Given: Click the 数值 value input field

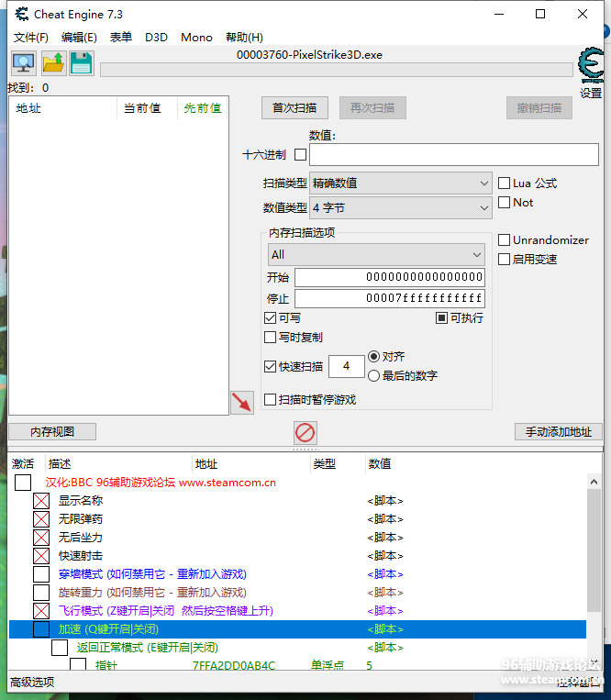Looking at the screenshot, I should pos(454,155).
